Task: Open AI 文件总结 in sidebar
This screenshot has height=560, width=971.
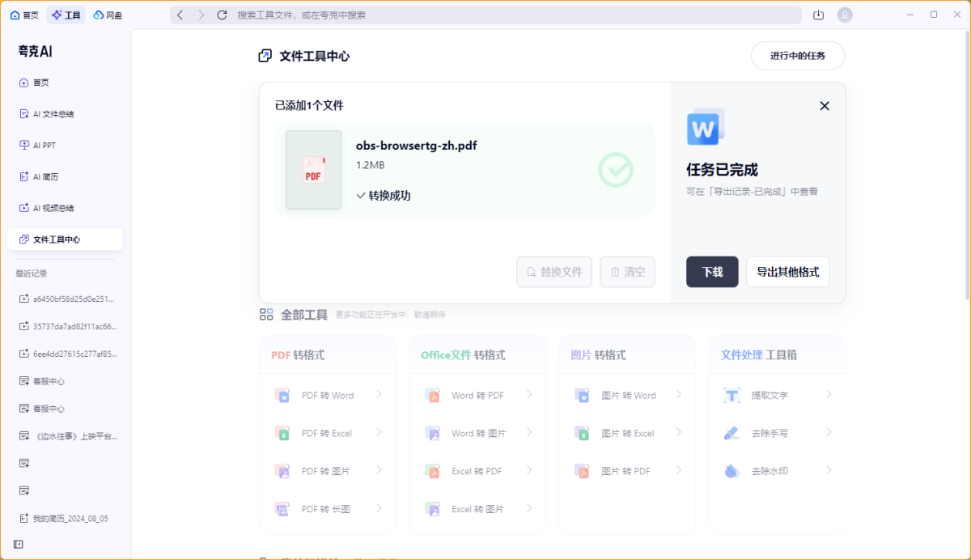Action: pos(53,114)
